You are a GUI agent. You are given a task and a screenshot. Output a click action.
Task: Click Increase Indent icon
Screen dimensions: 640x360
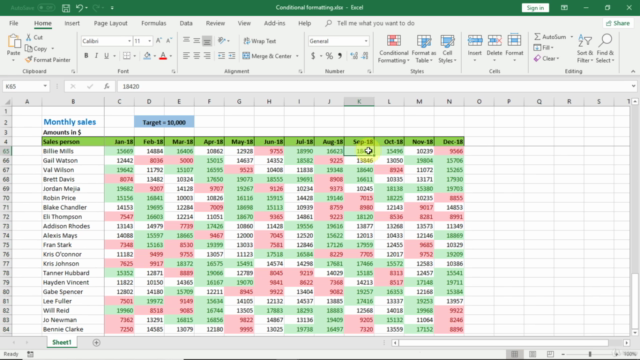232,56
